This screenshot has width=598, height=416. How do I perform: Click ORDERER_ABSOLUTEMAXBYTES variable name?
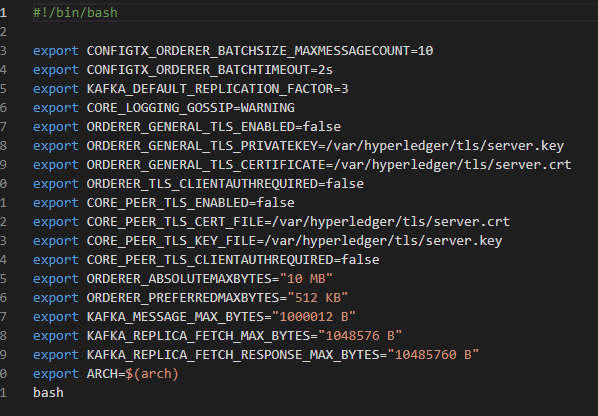click(x=179, y=279)
